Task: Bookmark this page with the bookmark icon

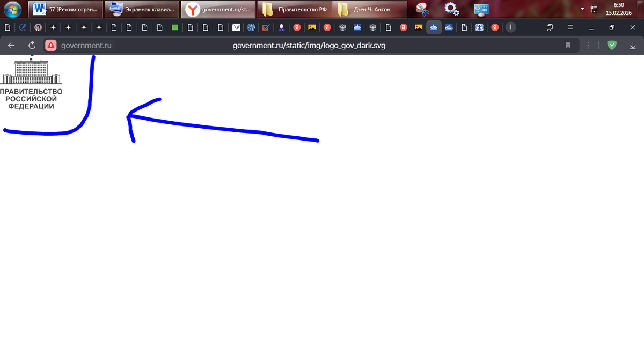Action: pyautogui.click(x=568, y=46)
